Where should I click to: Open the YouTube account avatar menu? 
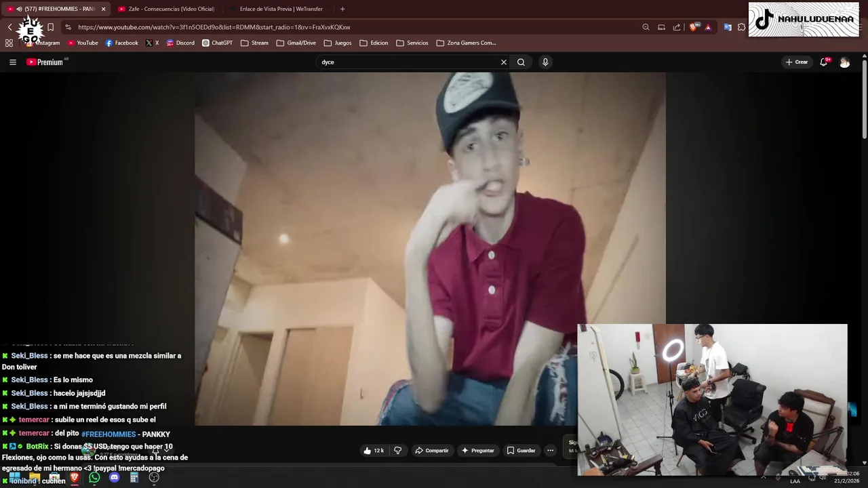(845, 62)
